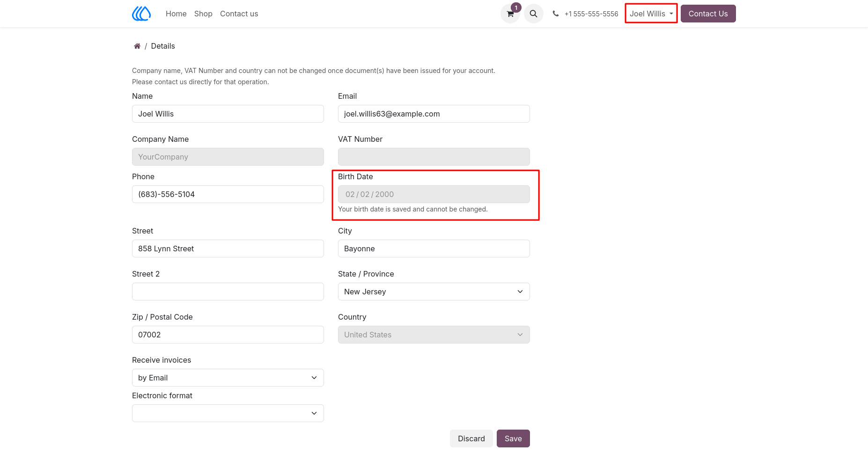Focus the Name input field
The height and width of the screenshot is (453, 868).
click(x=228, y=114)
